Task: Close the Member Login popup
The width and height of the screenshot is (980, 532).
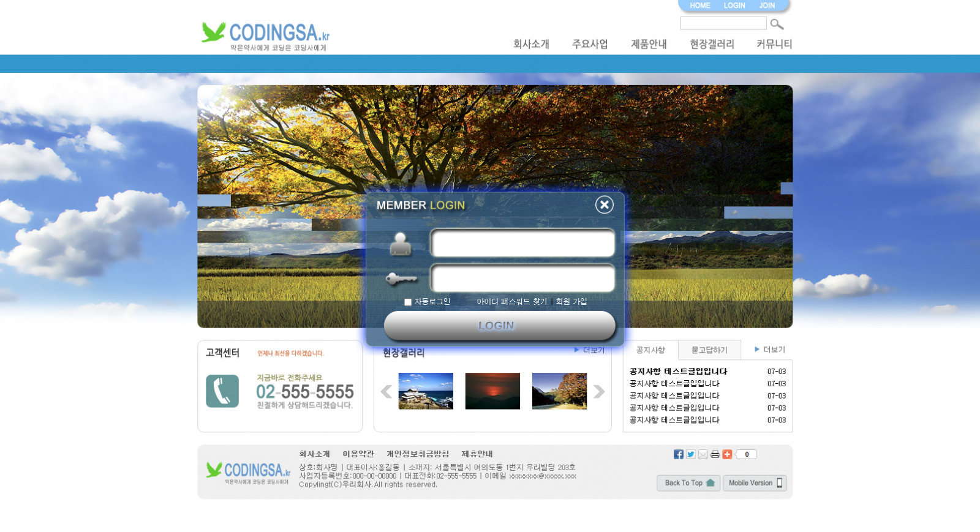Action: pos(605,204)
